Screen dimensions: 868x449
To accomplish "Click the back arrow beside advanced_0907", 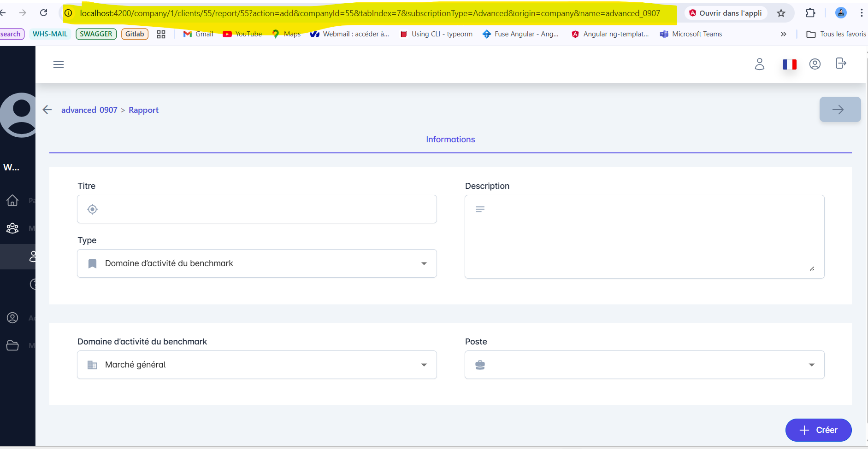I will click(x=47, y=110).
